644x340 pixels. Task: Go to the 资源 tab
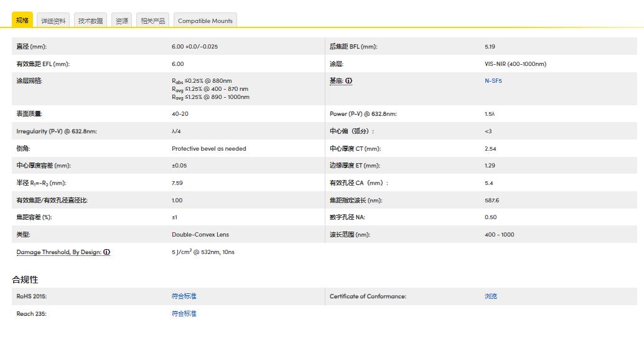[122, 21]
